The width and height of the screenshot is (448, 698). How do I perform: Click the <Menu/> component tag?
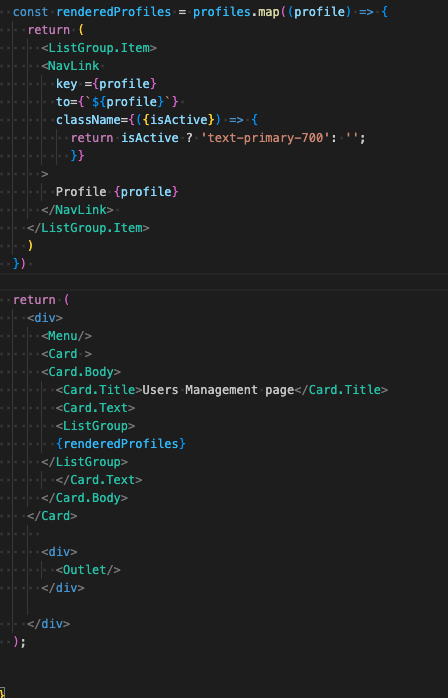point(67,336)
